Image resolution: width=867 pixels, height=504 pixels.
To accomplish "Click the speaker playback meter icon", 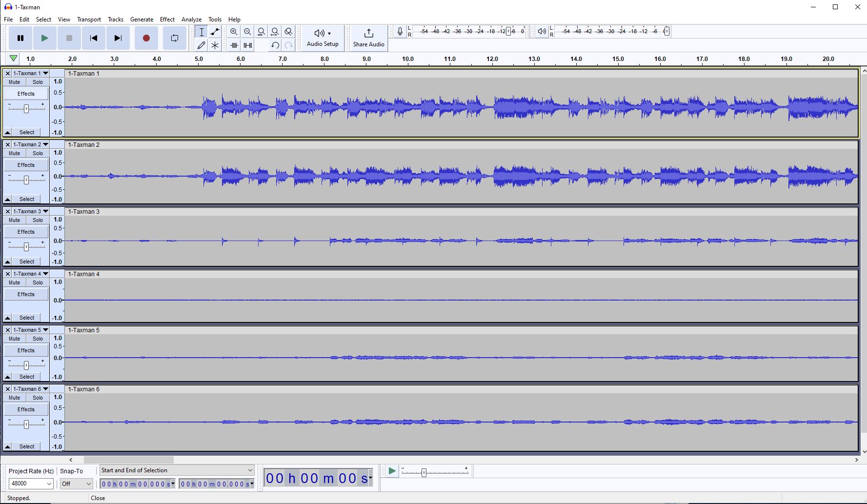I will click(x=542, y=32).
